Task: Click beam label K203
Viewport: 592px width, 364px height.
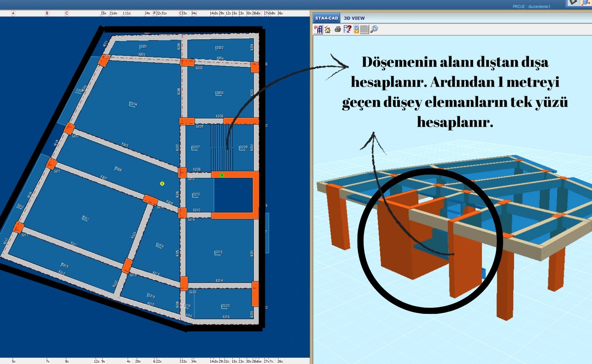Action: [142, 55]
